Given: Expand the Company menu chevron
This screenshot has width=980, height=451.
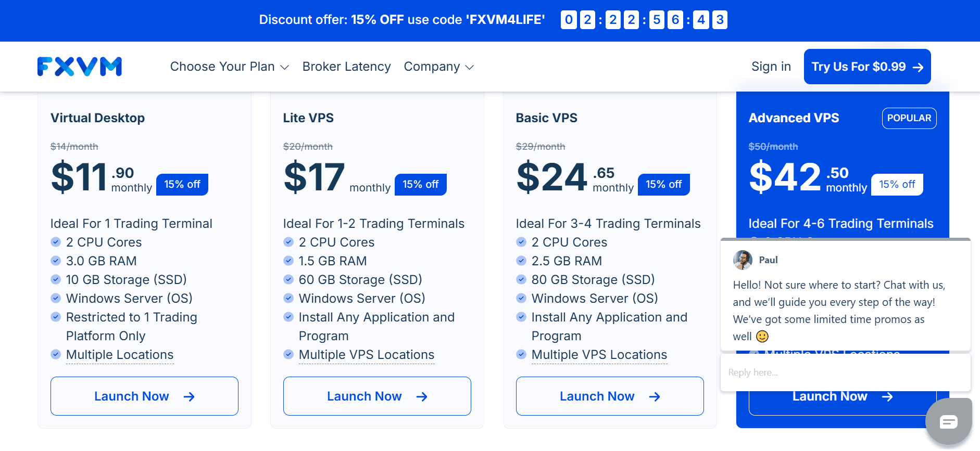Looking at the screenshot, I should pyautogui.click(x=469, y=67).
